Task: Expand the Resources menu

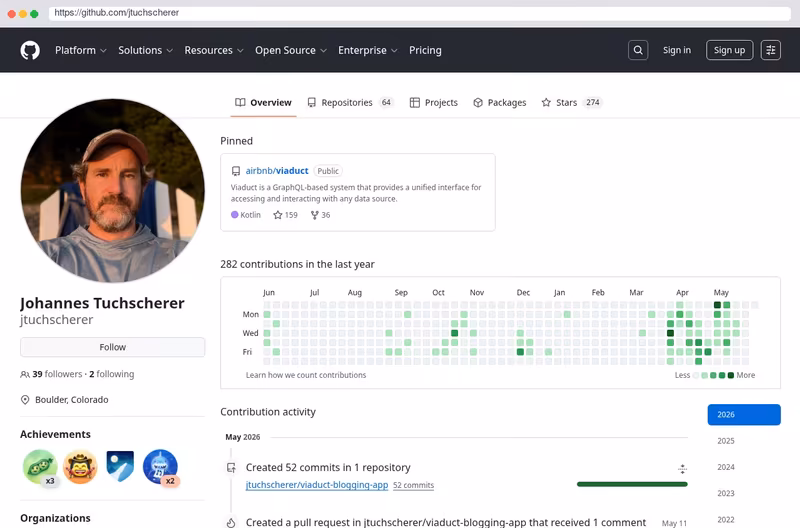Action: click(x=214, y=50)
